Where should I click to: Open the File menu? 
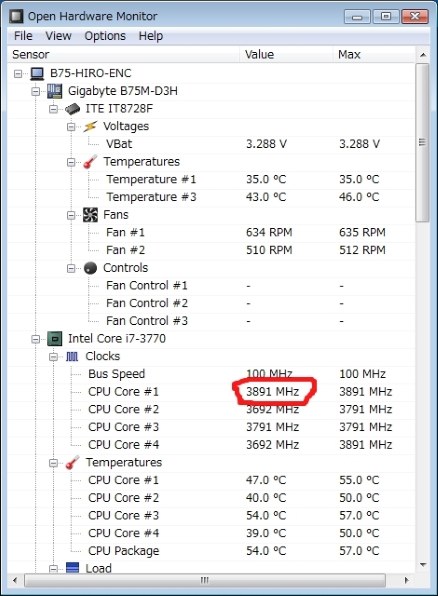click(23, 36)
